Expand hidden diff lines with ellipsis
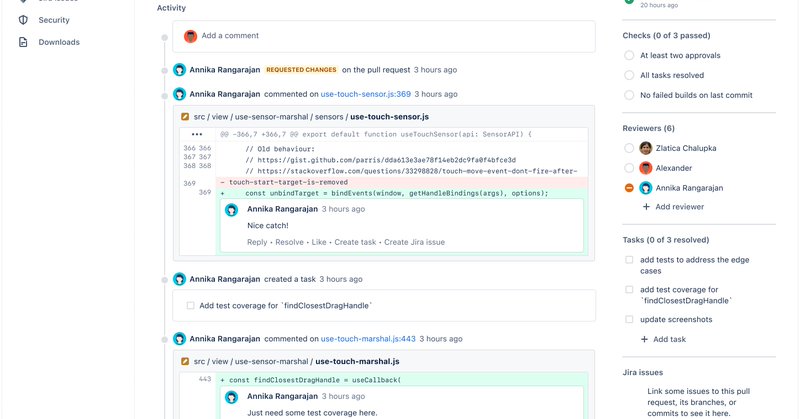800x419 pixels. pos(196,134)
